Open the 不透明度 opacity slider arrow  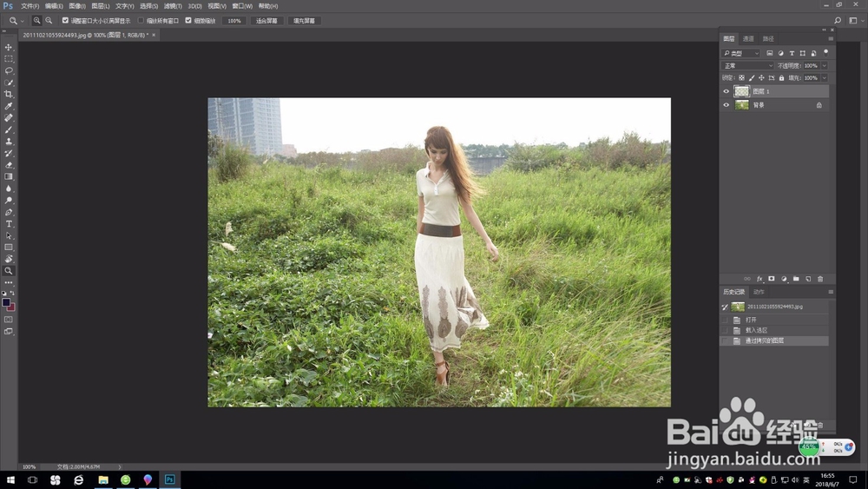tap(825, 65)
